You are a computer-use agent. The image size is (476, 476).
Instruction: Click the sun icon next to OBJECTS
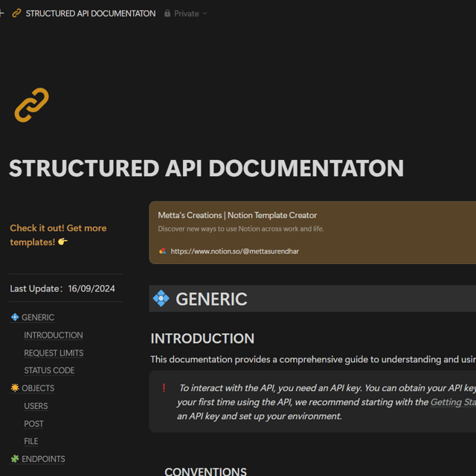pyautogui.click(x=15, y=388)
